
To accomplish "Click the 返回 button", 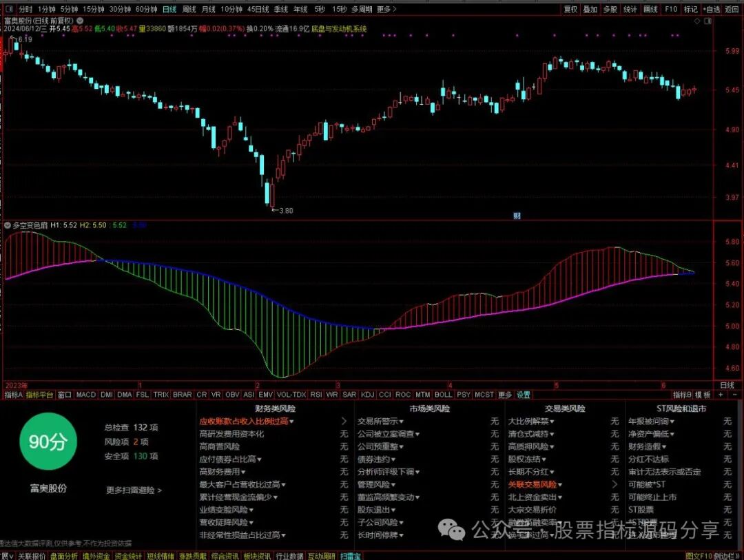I will coord(732,9).
